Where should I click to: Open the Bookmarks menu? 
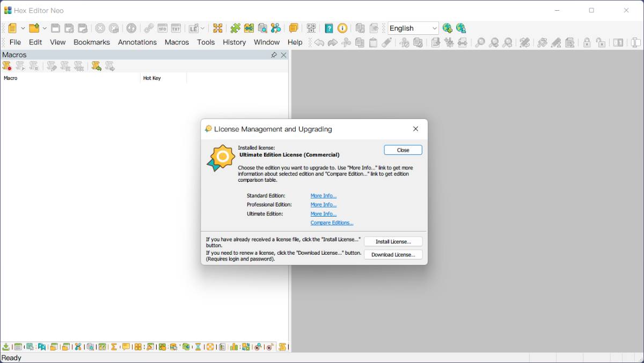[x=92, y=42]
